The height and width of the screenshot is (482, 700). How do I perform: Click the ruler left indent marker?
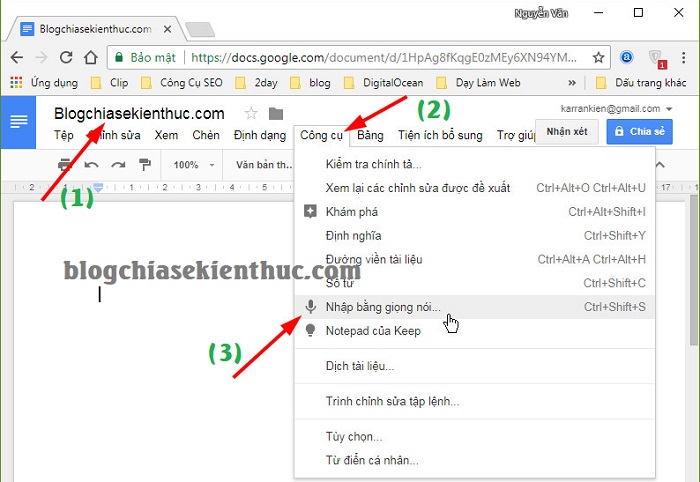pos(98,187)
